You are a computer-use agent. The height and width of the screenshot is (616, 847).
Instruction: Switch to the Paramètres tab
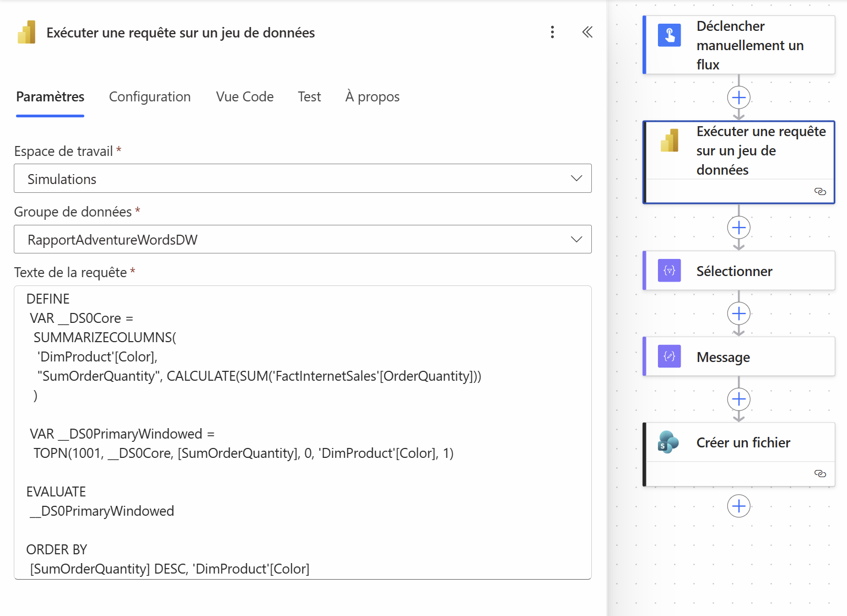50,97
